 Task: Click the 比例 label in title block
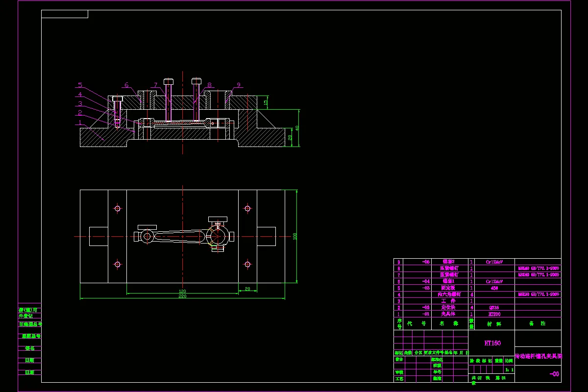click(509, 361)
